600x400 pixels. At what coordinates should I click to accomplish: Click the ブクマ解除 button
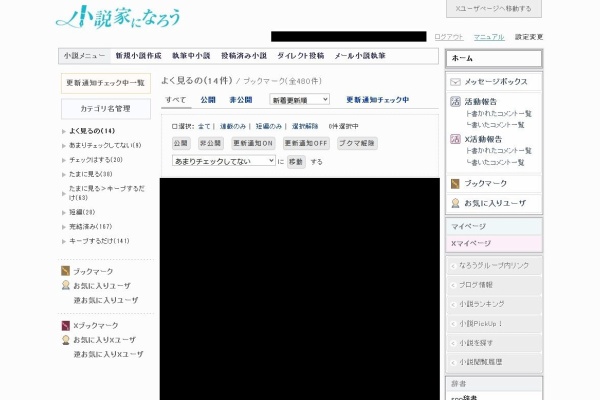(357, 143)
